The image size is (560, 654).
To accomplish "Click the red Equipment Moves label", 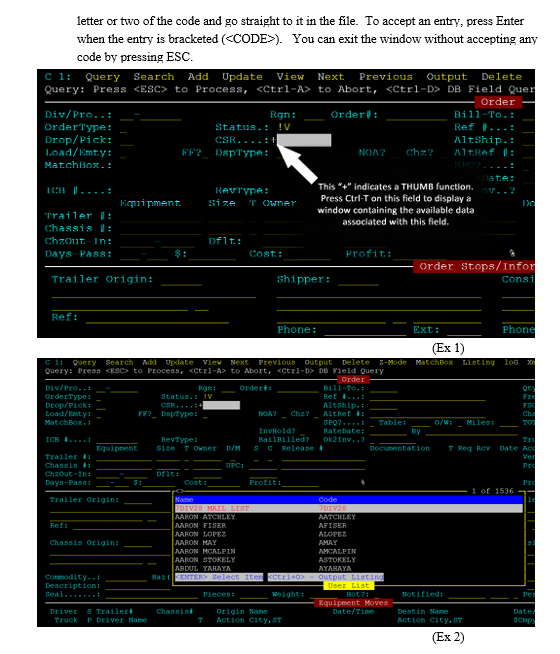I will click(x=353, y=603).
